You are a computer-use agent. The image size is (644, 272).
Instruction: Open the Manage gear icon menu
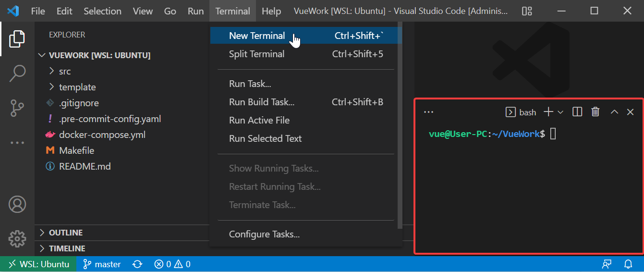coord(17,238)
